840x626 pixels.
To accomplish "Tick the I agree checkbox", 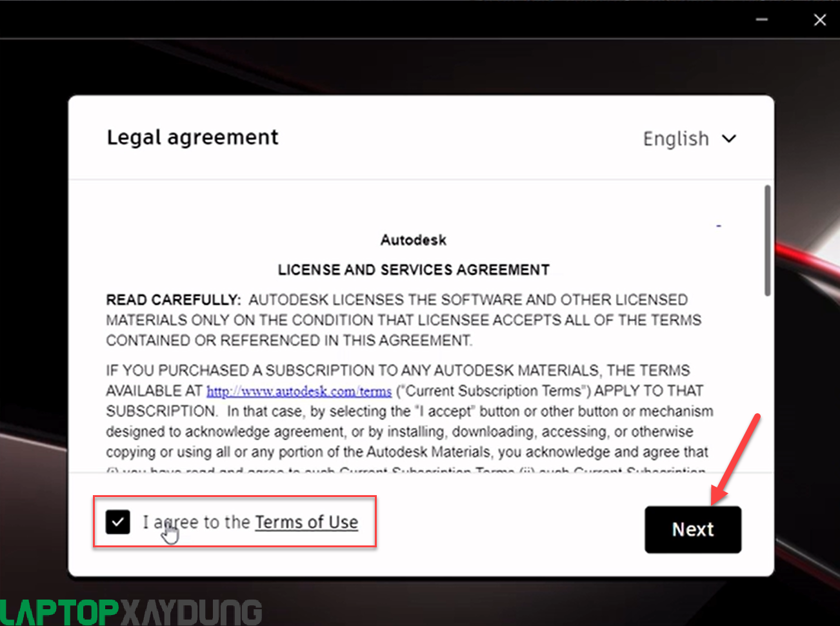I will click(x=118, y=522).
